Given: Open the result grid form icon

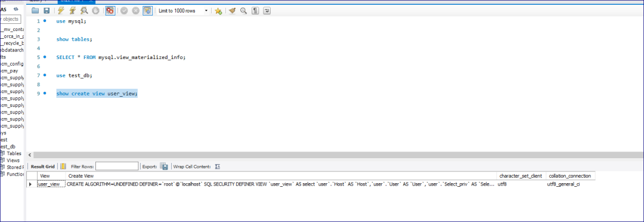Looking at the screenshot, I should click(x=63, y=166).
